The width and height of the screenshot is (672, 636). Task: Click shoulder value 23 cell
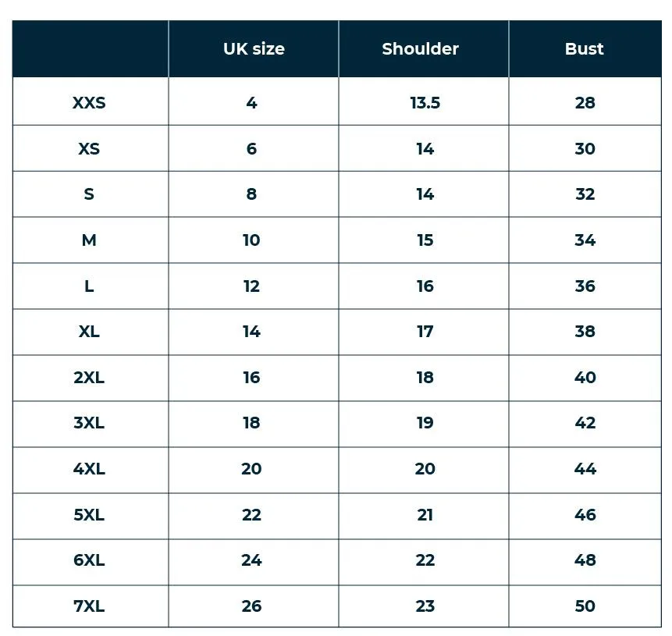point(425,606)
